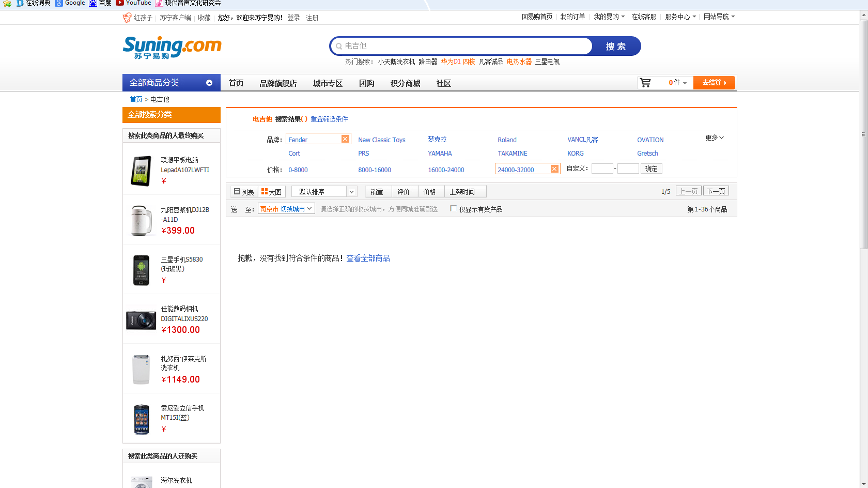This screenshot has width=868, height=488.
Task: Open 团购 navigation tab
Action: (366, 83)
